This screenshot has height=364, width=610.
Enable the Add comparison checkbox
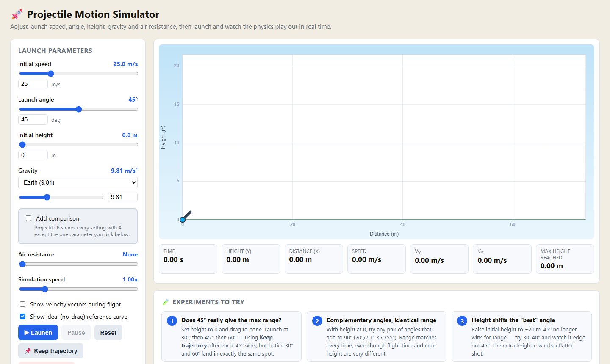29,218
